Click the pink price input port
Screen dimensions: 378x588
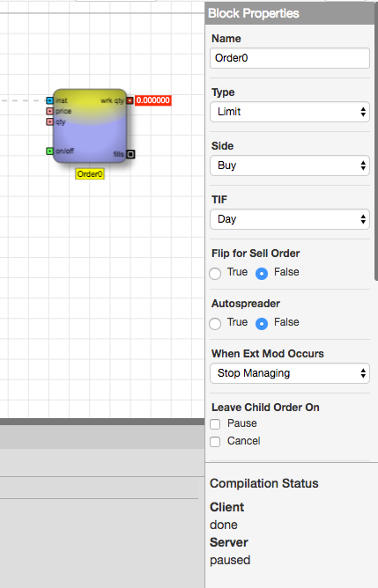[x=49, y=111]
